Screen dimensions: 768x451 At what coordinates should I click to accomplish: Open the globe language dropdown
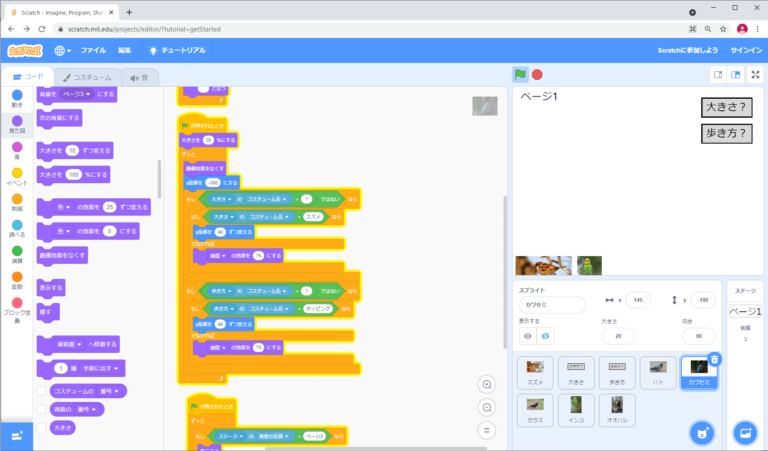62,50
